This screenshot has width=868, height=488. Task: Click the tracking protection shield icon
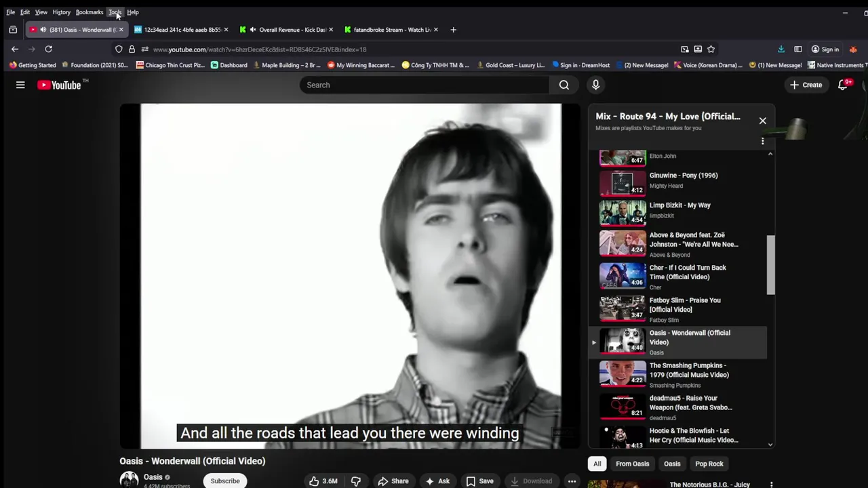coord(119,49)
